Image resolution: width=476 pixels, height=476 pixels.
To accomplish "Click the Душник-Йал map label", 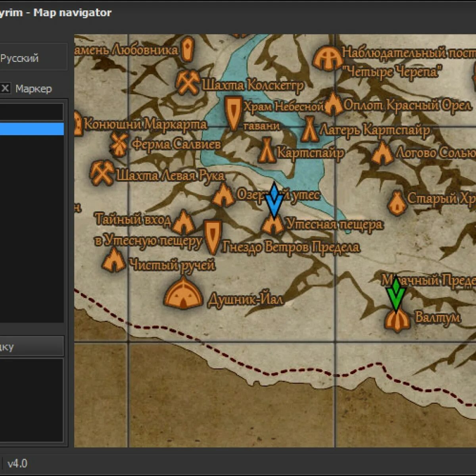I will [x=246, y=299].
